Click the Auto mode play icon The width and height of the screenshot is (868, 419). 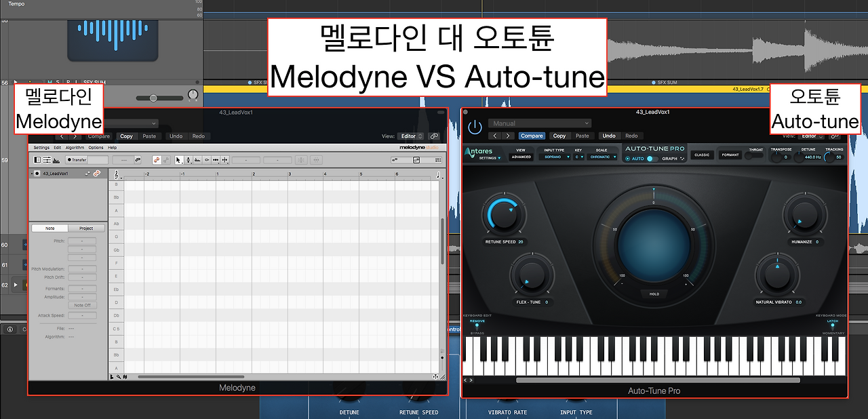click(x=627, y=159)
